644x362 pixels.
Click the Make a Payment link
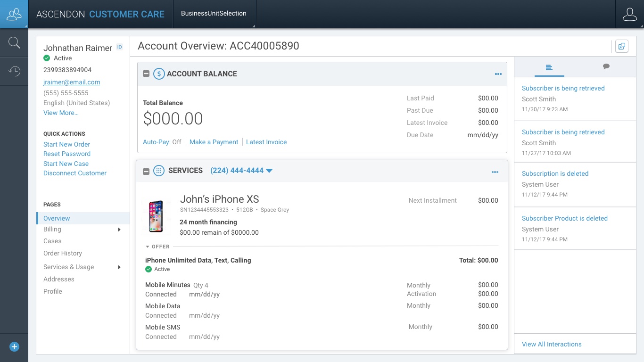tap(214, 142)
